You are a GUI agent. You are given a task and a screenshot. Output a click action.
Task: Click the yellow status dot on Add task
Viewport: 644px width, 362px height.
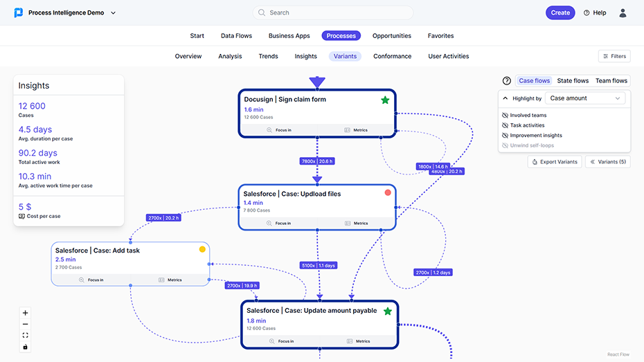tap(202, 249)
